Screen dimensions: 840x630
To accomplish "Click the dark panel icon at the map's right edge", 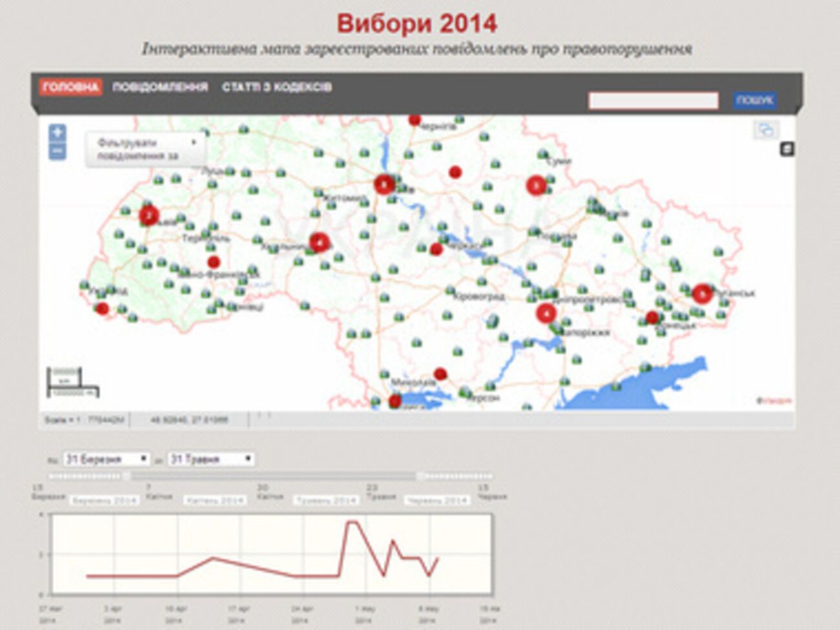I will click(x=787, y=149).
